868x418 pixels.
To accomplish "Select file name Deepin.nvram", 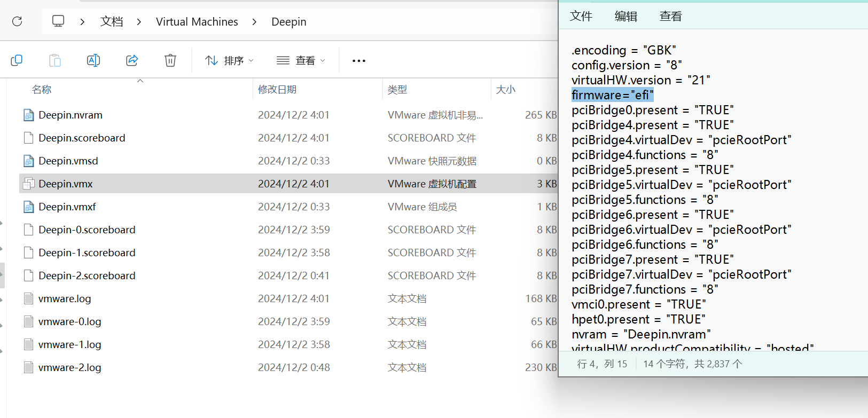I will (71, 115).
